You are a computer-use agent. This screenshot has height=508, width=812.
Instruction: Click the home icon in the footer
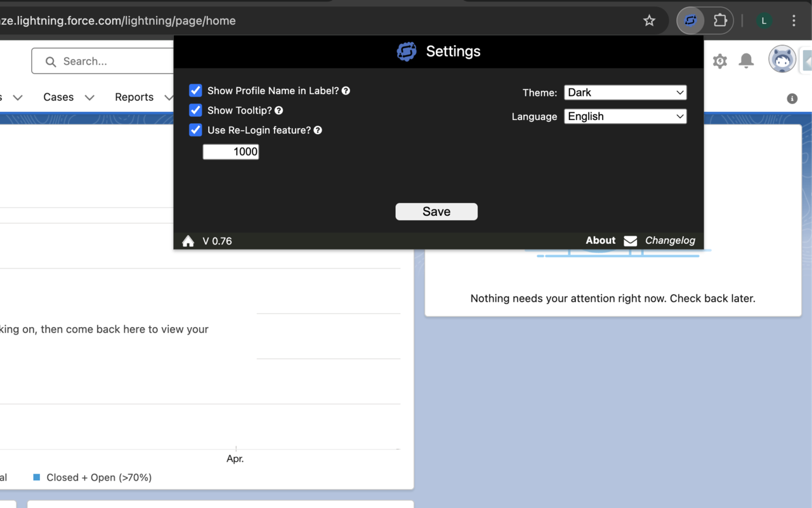[x=188, y=241]
